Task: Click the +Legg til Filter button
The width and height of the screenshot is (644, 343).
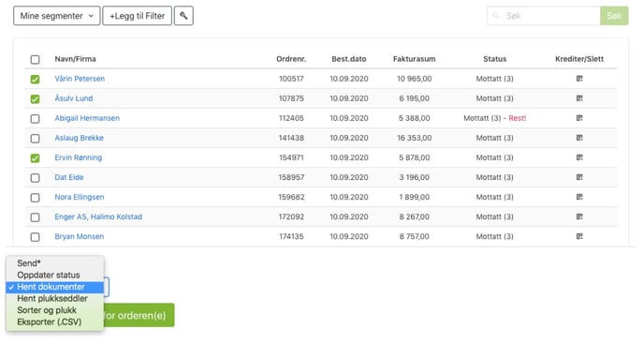Action: pyautogui.click(x=138, y=16)
